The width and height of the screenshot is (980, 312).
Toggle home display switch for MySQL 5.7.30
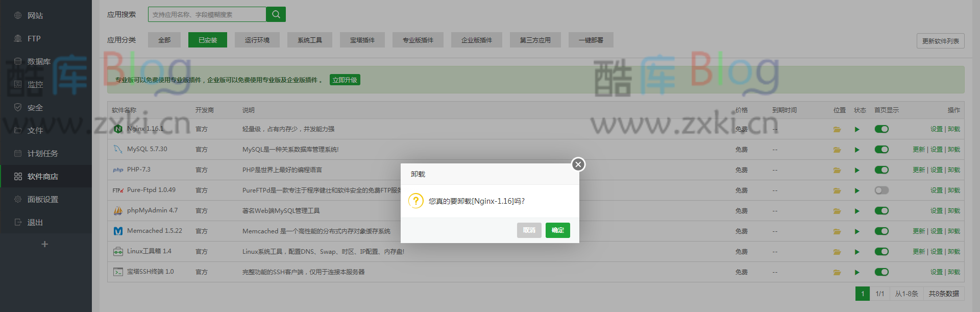881,150
